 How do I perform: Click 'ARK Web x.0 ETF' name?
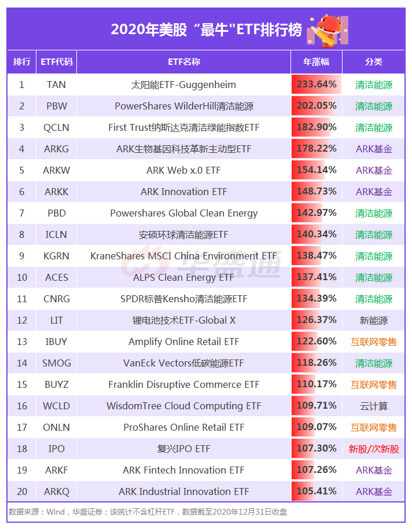pos(183,170)
